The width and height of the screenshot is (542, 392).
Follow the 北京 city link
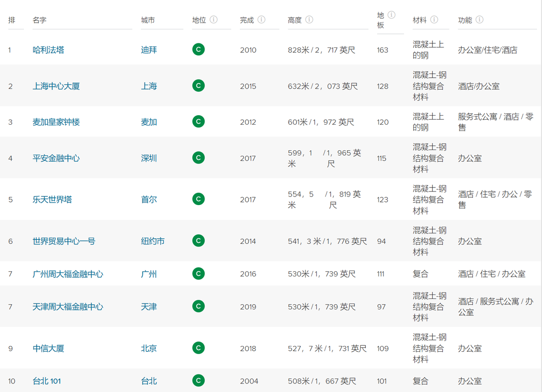[149, 348]
